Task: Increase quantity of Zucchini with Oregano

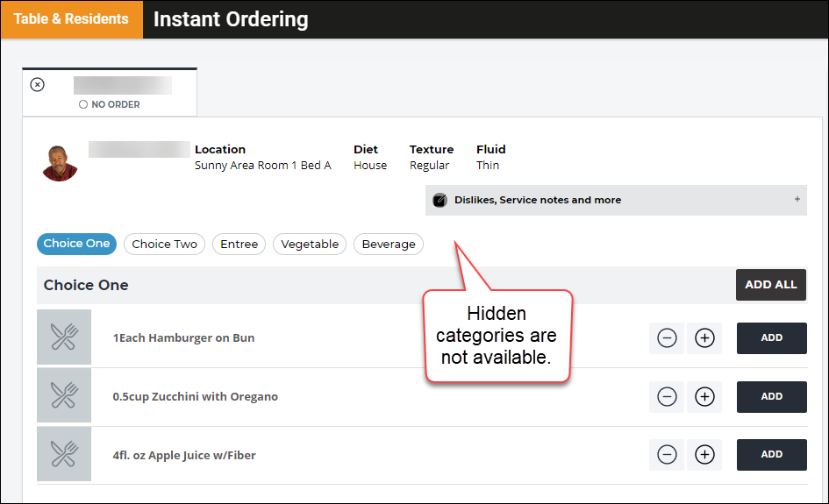Action: 704,397
